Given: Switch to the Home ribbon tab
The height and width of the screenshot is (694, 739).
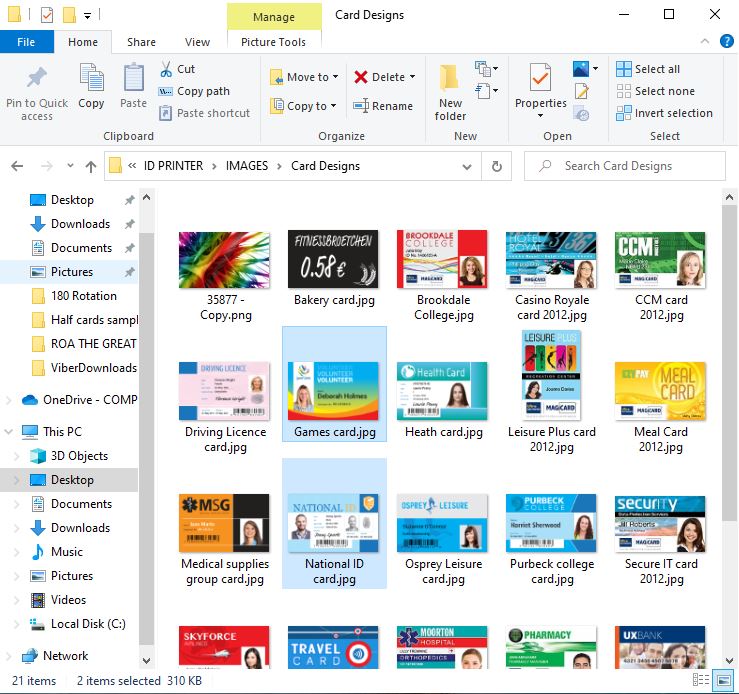Looking at the screenshot, I should tap(83, 42).
